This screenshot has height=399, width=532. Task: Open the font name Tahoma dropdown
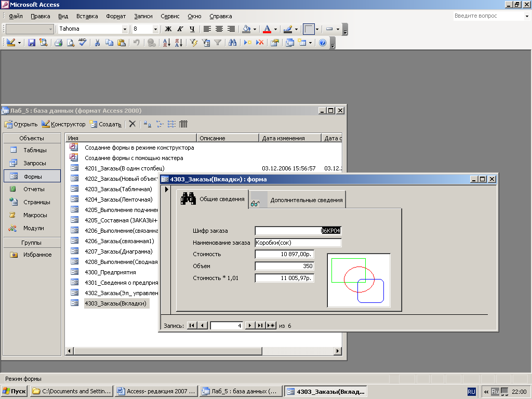tap(125, 29)
